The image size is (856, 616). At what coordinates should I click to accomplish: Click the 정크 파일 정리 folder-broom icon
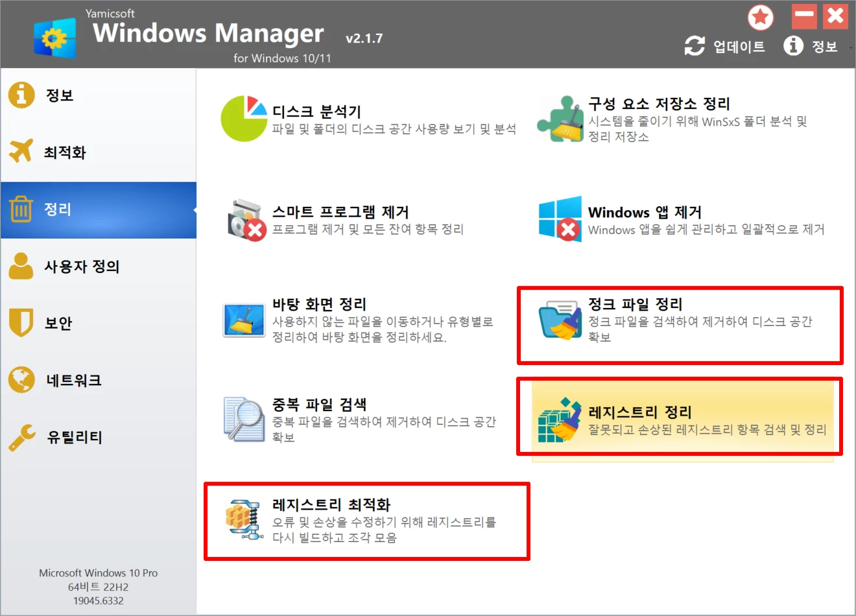(560, 320)
